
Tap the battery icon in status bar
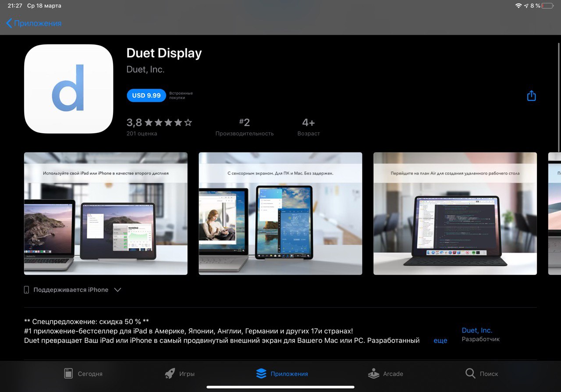pyautogui.click(x=547, y=6)
